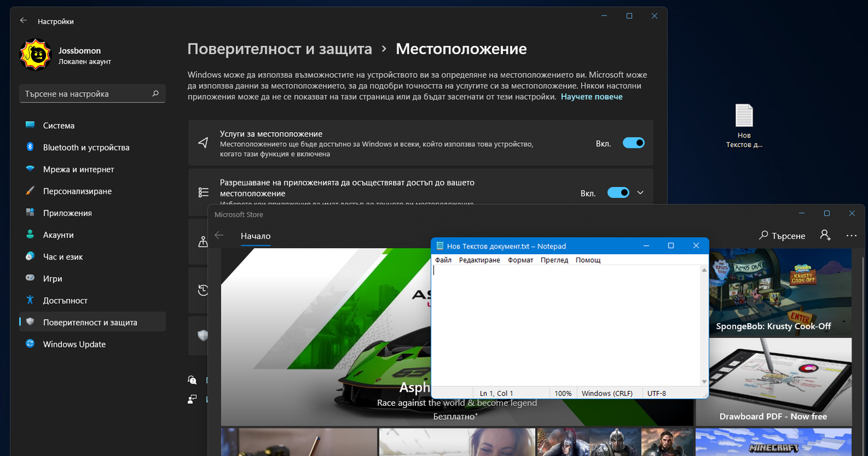Click Безплатно label on Asphalt banner
Image resolution: width=868 pixels, height=456 pixels.
point(455,416)
